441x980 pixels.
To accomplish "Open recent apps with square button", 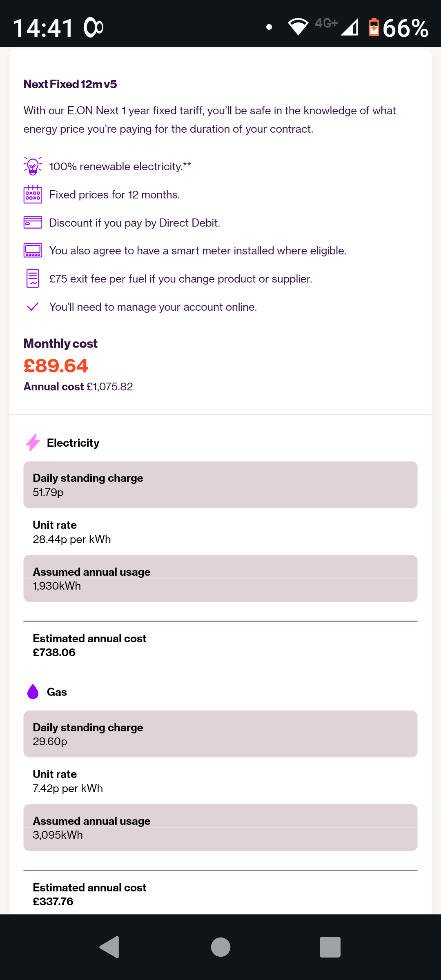I will [330, 947].
